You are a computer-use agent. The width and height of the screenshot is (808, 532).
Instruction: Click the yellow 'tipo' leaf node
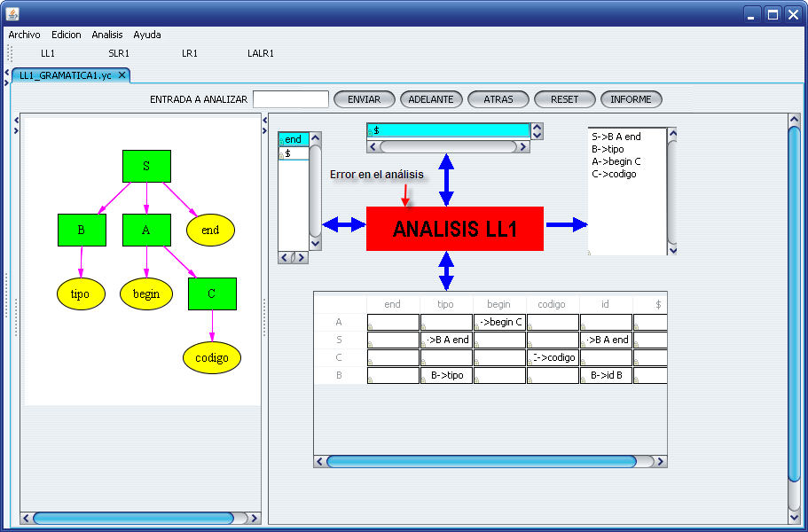pos(81,293)
